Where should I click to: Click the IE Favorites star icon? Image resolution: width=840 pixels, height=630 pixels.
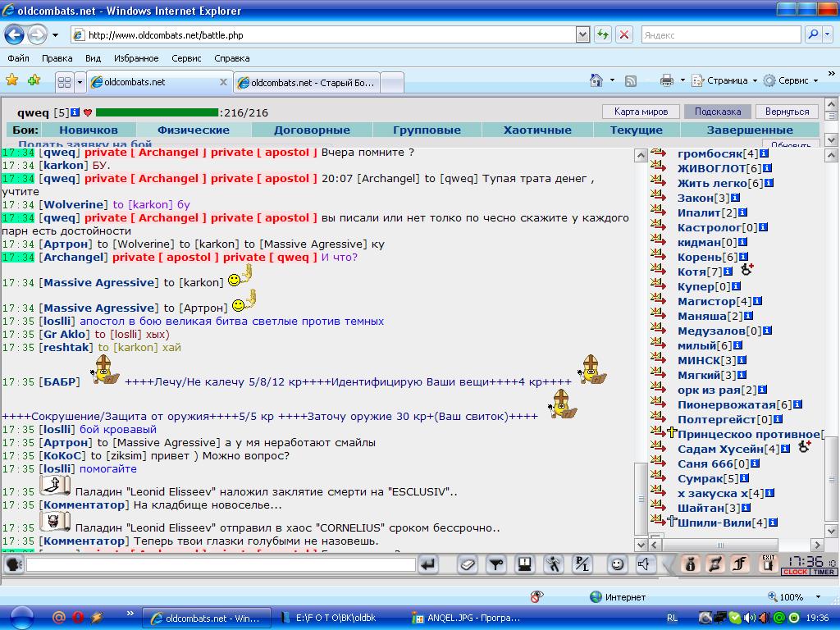coord(11,80)
